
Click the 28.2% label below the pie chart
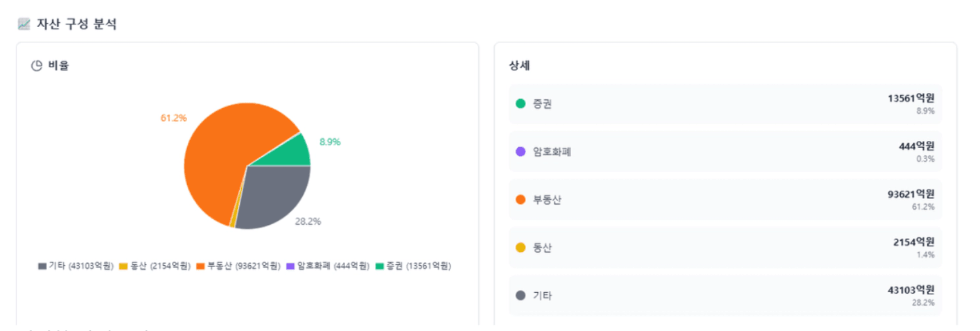[308, 221]
